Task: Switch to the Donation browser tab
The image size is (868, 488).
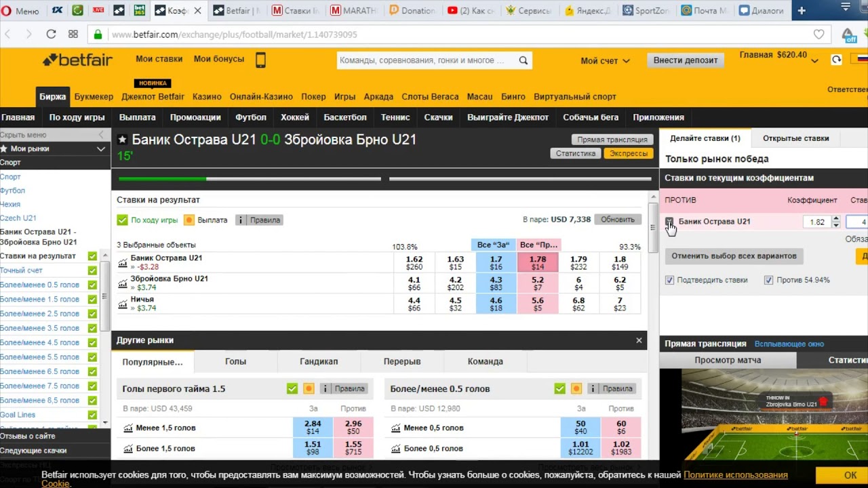Action: coord(412,11)
